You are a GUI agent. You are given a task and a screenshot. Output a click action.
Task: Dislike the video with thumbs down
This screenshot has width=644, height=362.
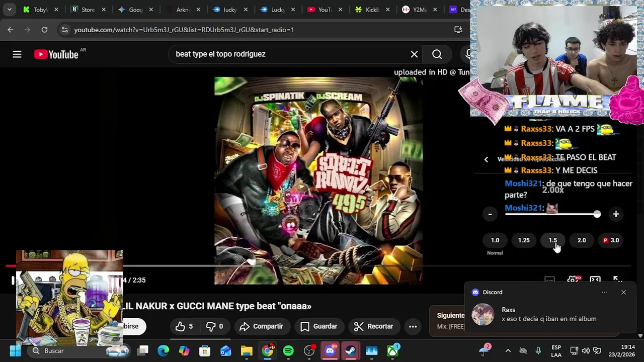coord(215,326)
